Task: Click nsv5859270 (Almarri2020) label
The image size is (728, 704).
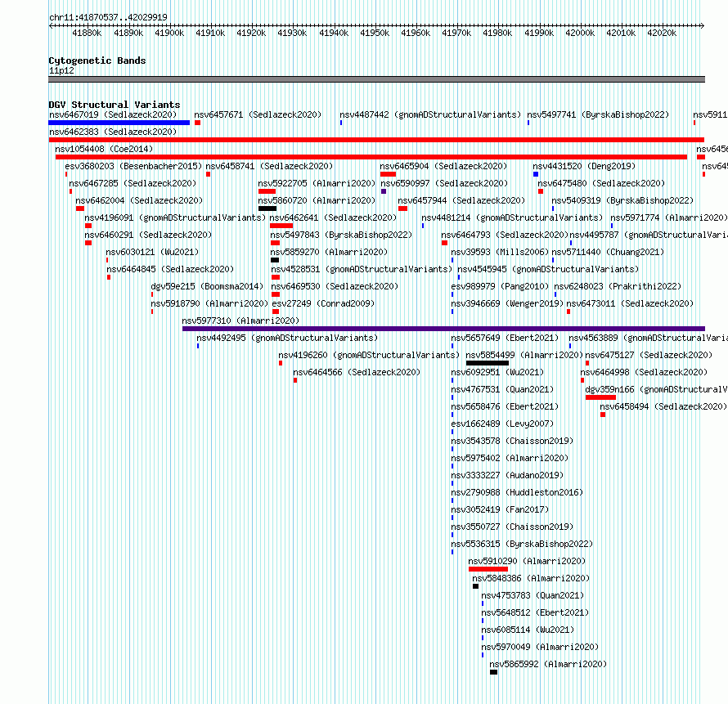Action: 329,252
